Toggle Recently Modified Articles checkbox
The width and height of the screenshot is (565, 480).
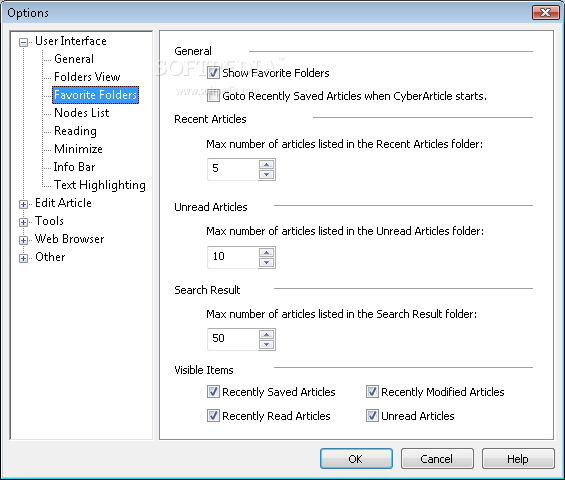pos(372,392)
